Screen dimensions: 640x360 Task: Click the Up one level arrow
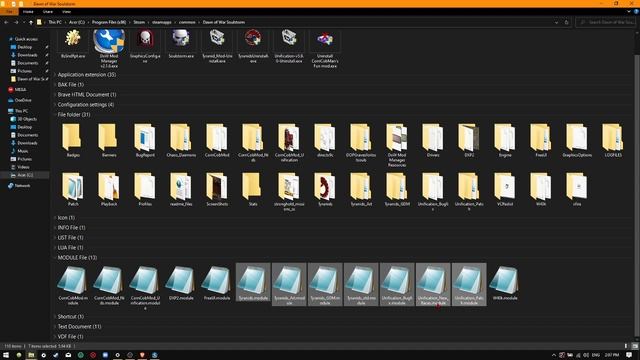click(31, 22)
